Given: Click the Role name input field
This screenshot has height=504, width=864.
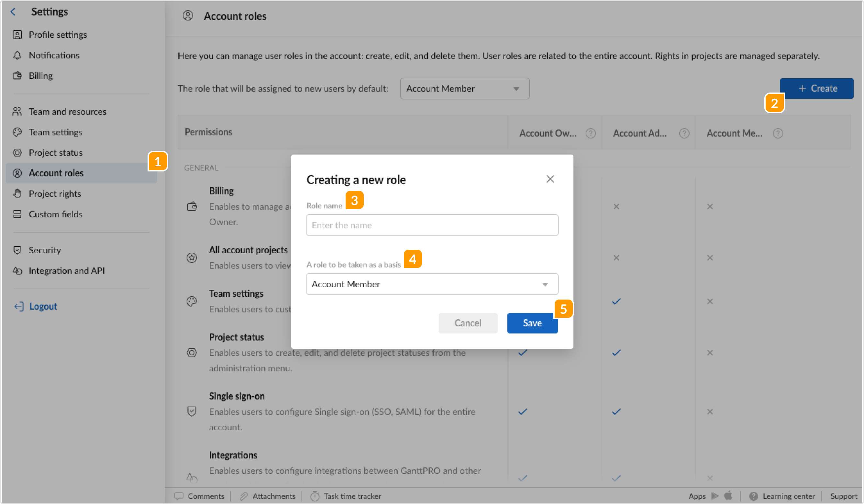Looking at the screenshot, I should [432, 225].
